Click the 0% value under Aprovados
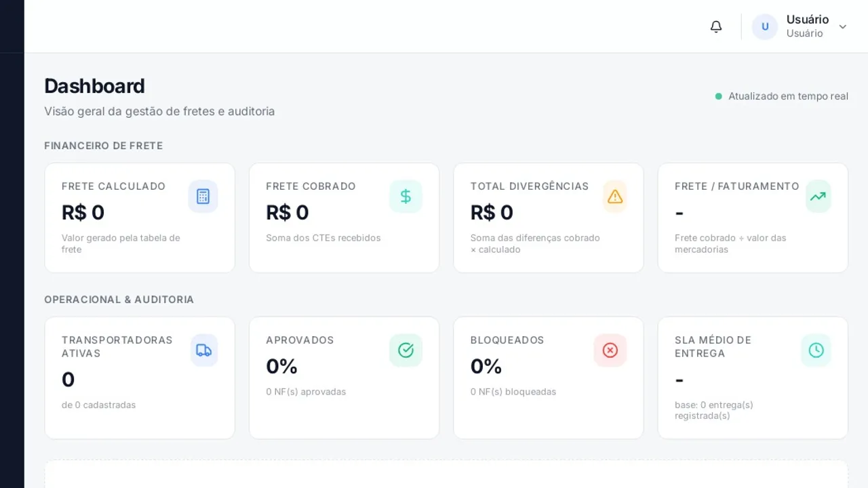868x488 pixels. [x=281, y=367]
